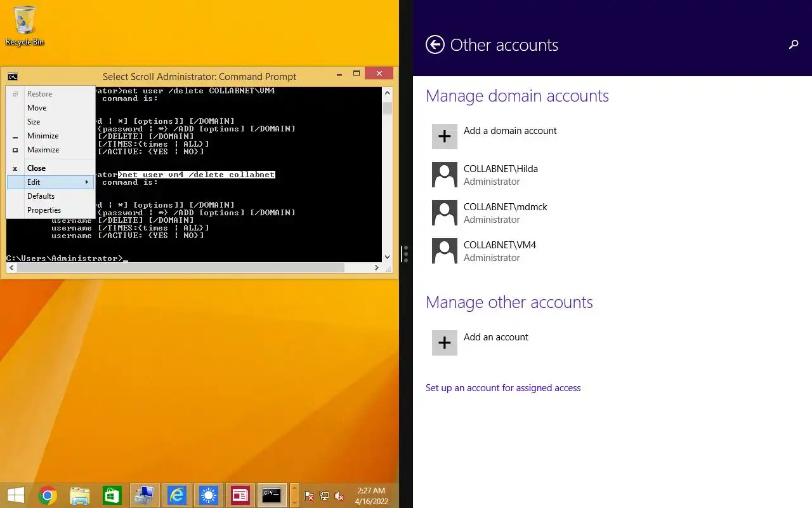Click the Command Prompt horizontal scrollbar thumb
The height and width of the screenshot is (508, 812).
(181, 268)
